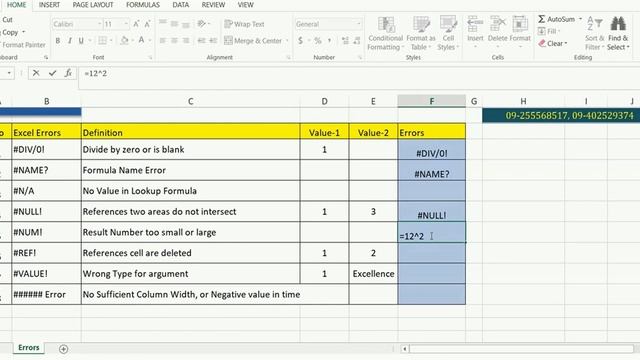
Task: Select column F header
Action: 431,101
